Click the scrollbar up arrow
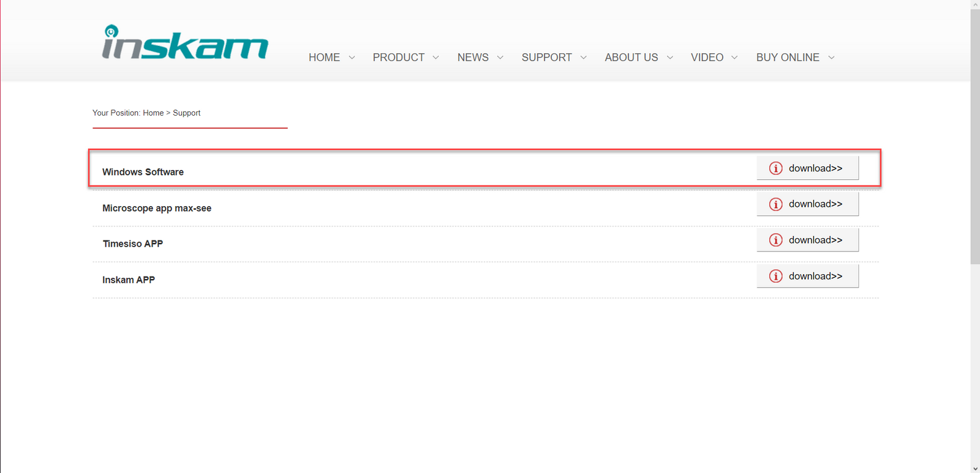 click(975, 4)
